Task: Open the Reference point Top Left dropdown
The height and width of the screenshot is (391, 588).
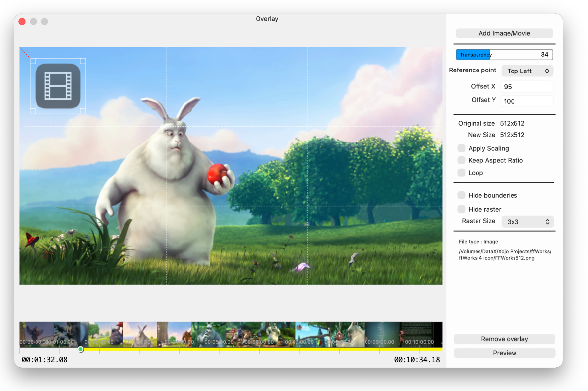Action: coord(527,71)
